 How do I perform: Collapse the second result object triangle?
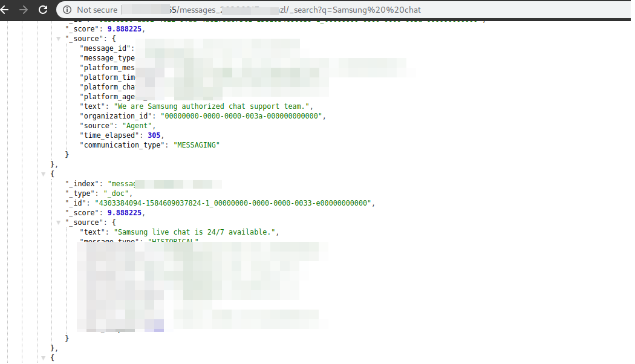[x=44, y=174]
